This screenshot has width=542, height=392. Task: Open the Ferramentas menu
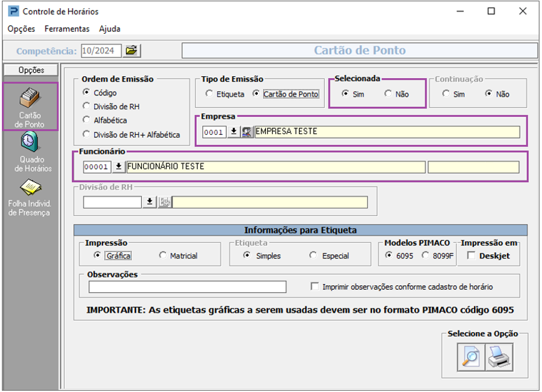[67, 29]
